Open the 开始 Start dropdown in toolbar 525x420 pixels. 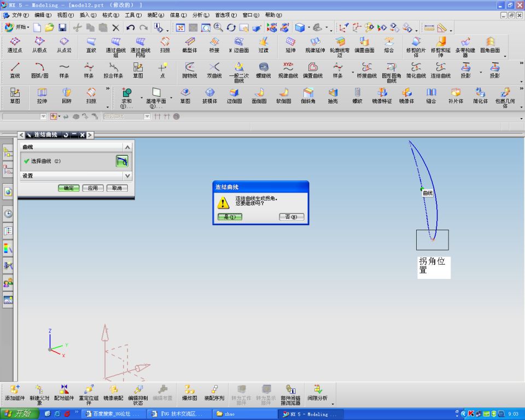click(x=17, y=27)
